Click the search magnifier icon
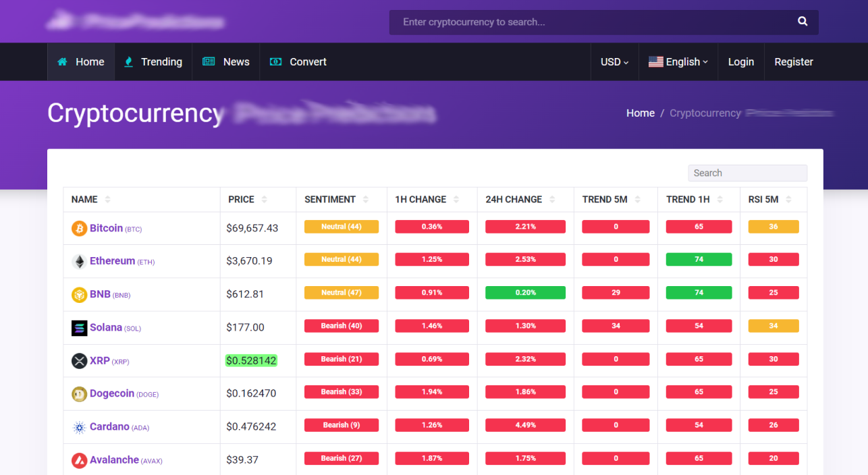The height and width of the screenshot is (475, 868). coord(803,22)
